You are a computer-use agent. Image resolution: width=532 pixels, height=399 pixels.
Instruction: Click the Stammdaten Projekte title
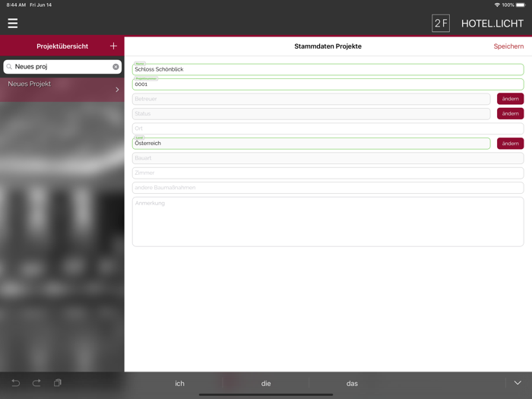[x=328, y=46]
